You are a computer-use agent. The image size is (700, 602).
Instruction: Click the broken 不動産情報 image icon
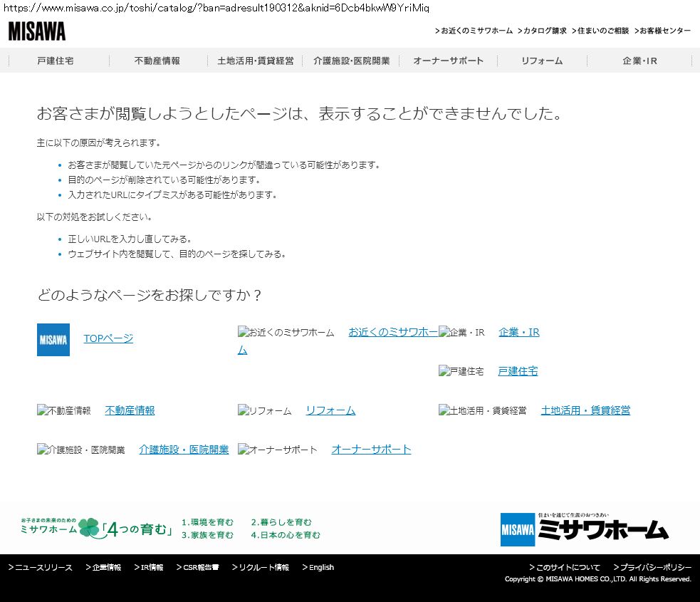tap(64, 410)
